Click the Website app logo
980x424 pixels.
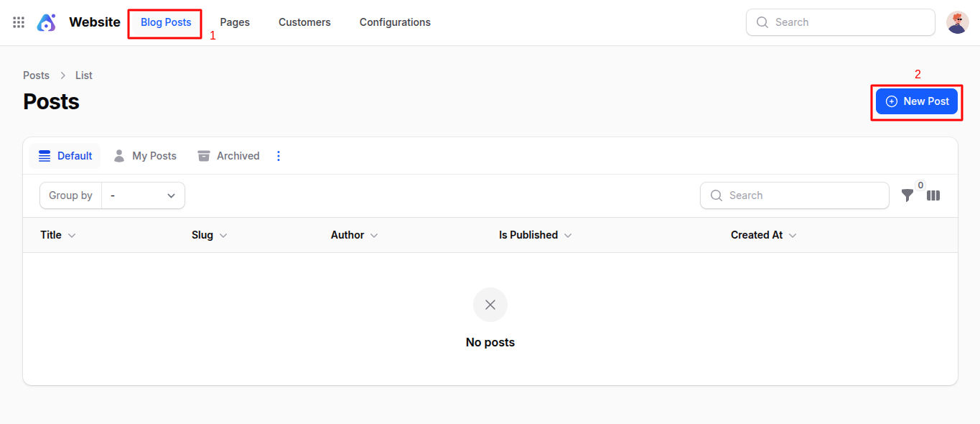[x=46, y=22]
